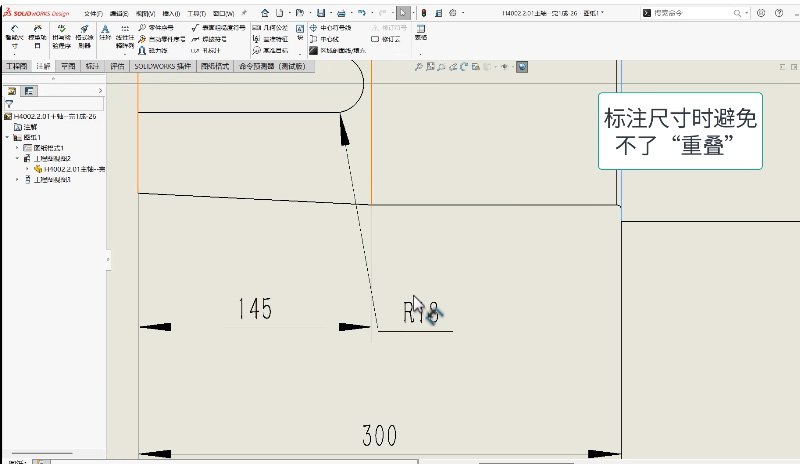800x464 pixels.
Task: Switch to the SOLIDWORKS 插件 tab
Action: click(x=163, y=66)
